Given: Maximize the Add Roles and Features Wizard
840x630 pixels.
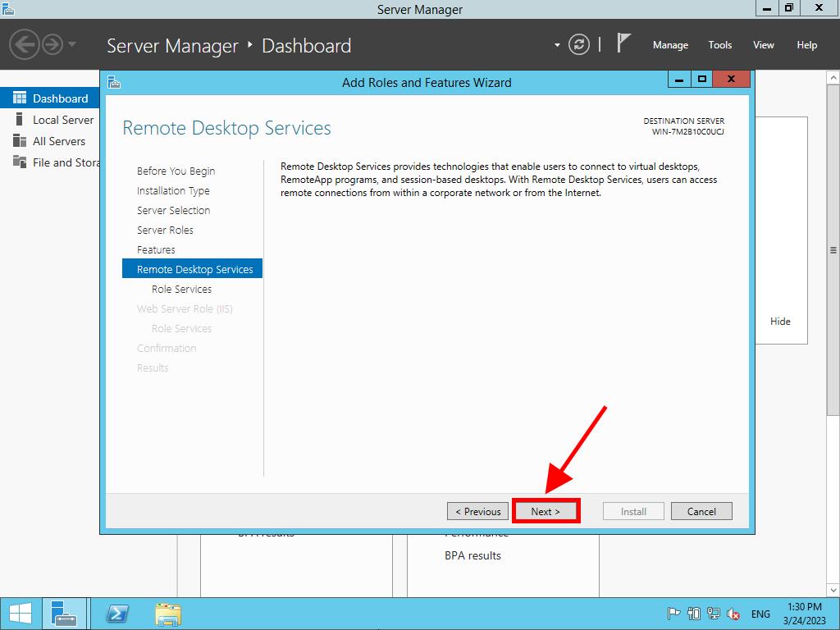Looking at the screenshot, I should pos(701,80).
